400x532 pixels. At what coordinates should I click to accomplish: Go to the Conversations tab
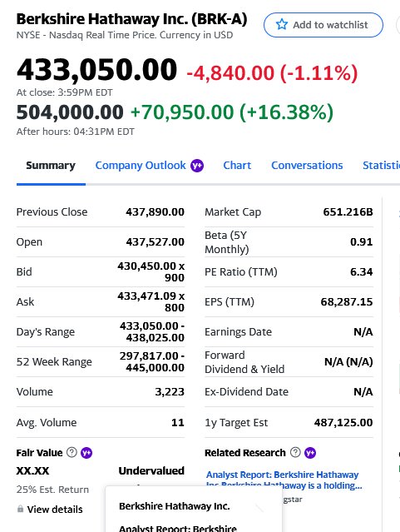point(307,166)
